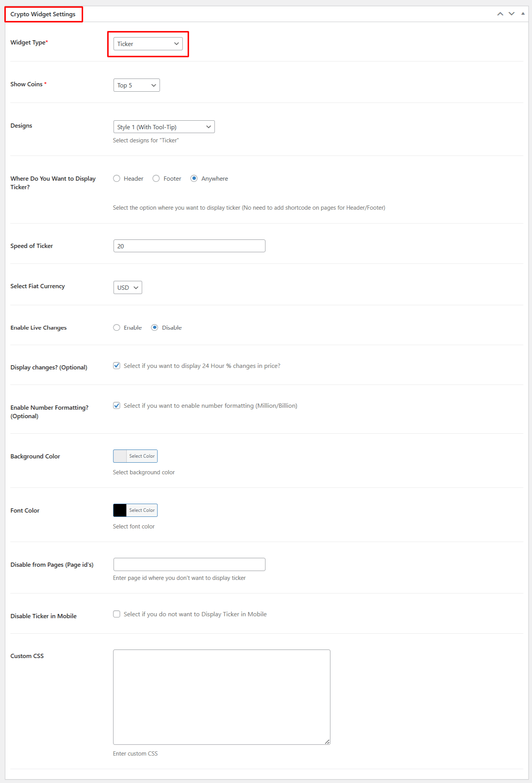The height and width of the screenshot is (783, 532).
Task: Toggle the number formatting checkbox
Action: pos(117,406)
